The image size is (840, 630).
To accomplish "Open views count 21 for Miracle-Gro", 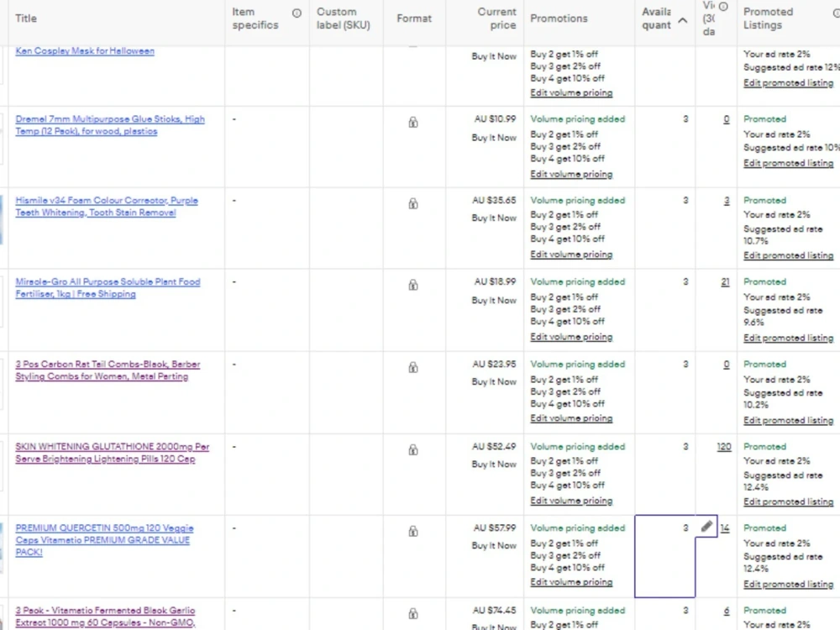I will [x=725, y=281].
